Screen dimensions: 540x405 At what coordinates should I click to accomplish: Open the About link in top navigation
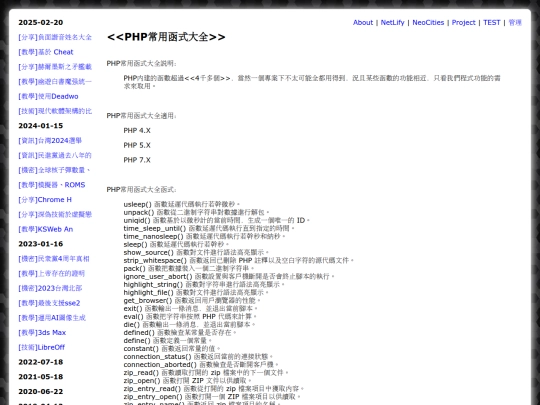click(x=363, y=22)
